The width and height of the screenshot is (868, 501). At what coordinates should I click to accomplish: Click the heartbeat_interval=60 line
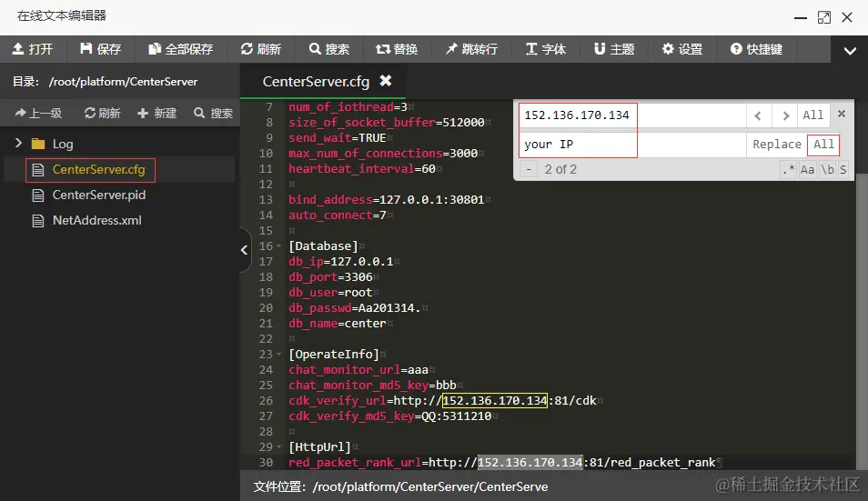(x=361, y=168)
